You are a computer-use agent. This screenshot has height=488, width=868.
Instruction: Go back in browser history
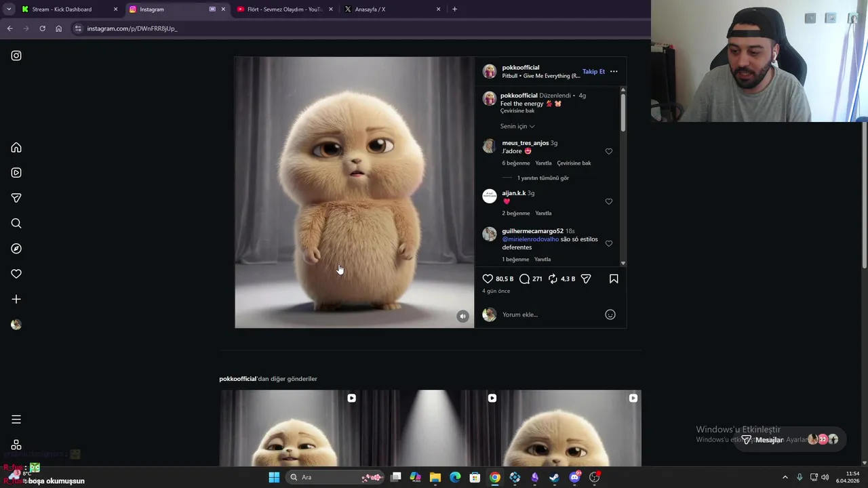click(x=9, y=28)
